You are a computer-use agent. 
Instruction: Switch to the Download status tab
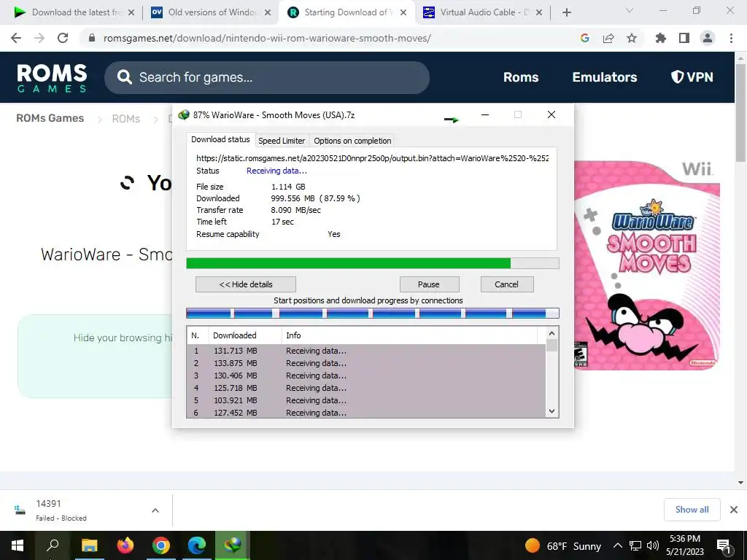coord(220,139)
